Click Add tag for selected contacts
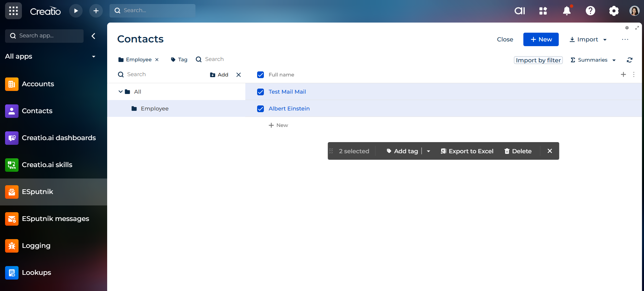The image size is (644, 291). pos(402,151)
